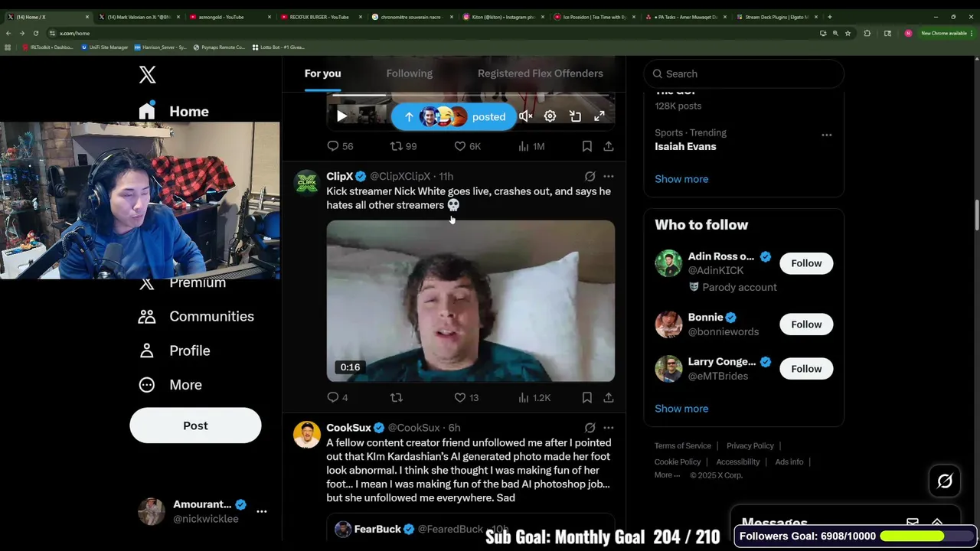
Task: Open the Registered Flex Offenders tab
Action: coord(540,73)
